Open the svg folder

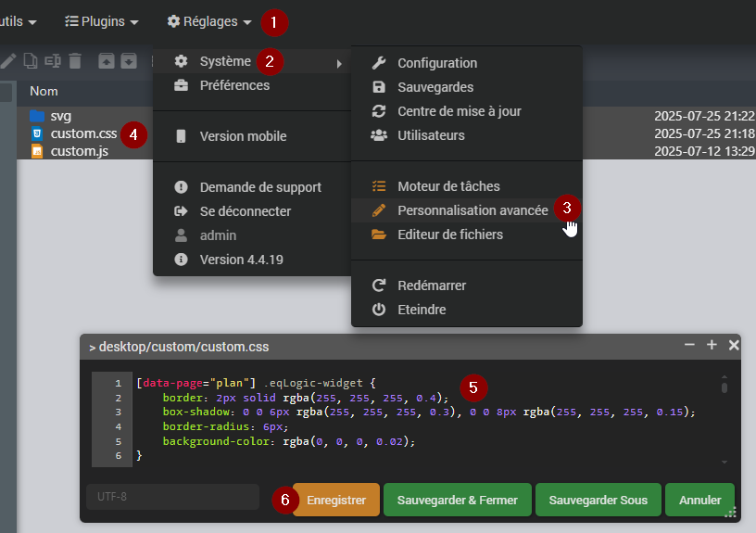[61, 116]
